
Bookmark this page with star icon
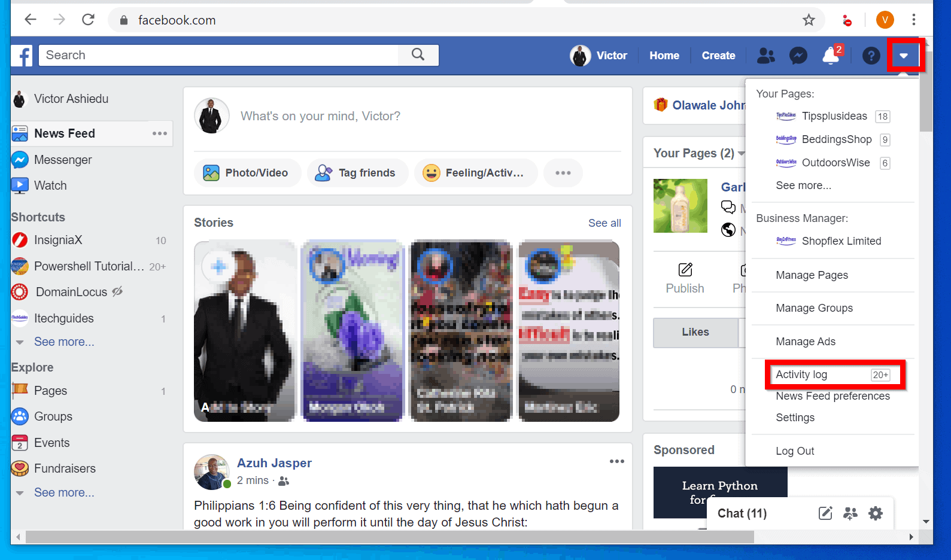tap(809, 20)
